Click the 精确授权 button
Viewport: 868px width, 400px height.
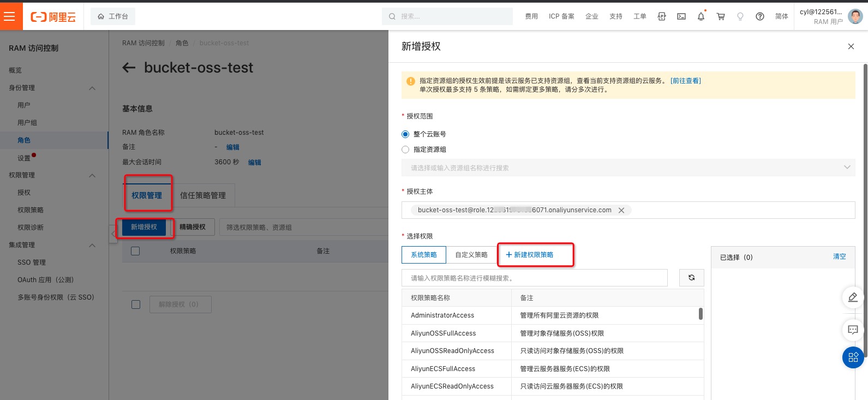coord(193,227)
